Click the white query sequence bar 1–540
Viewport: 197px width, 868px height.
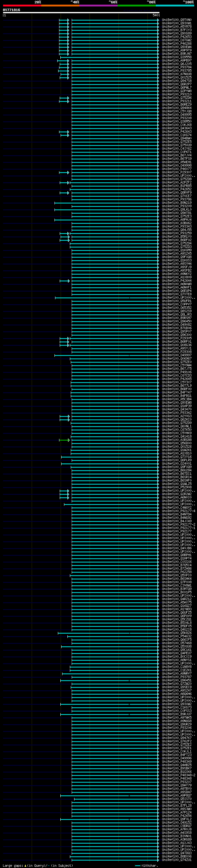click(81, 12)
